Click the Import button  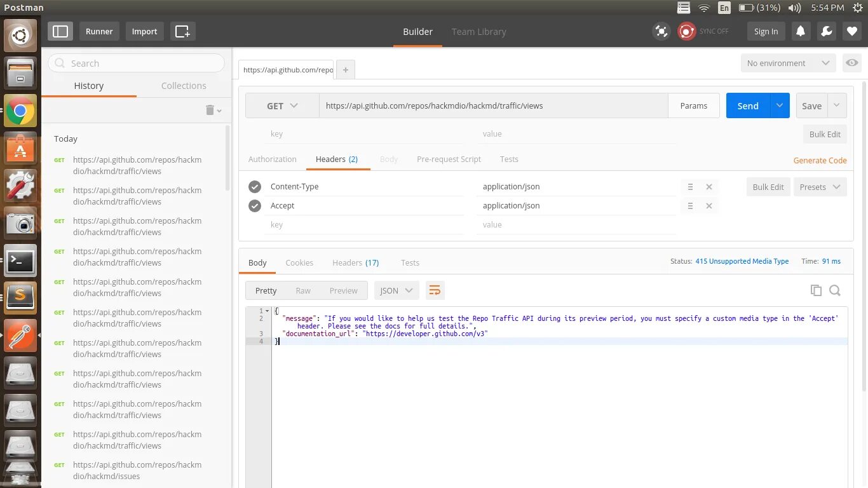pyautogui.click(x=144, y=31)
